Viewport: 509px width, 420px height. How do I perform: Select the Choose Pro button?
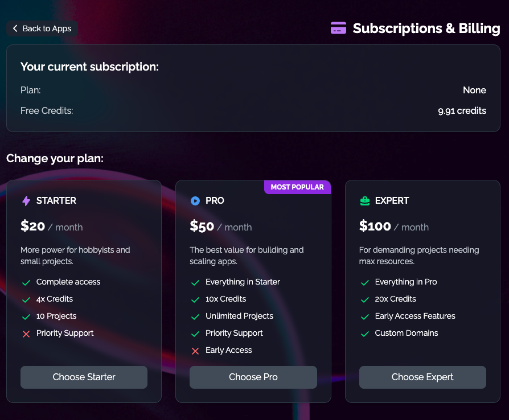(253, 377)
